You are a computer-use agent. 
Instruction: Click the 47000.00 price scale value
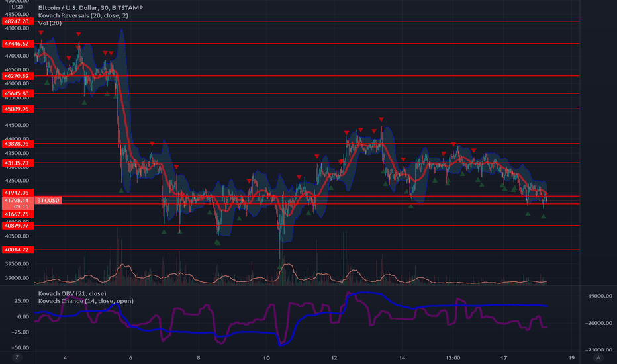point(17,56)
